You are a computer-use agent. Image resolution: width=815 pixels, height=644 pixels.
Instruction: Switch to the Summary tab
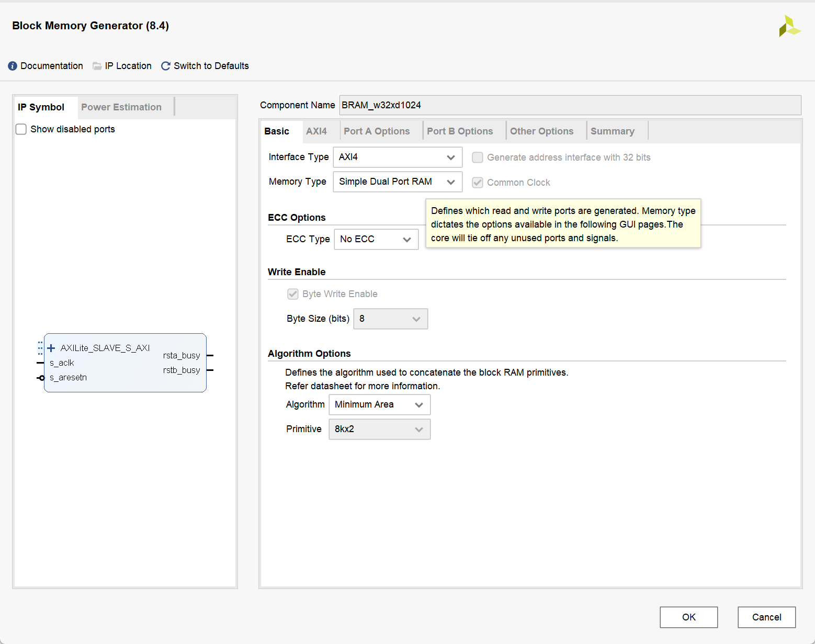click(613, 131)
